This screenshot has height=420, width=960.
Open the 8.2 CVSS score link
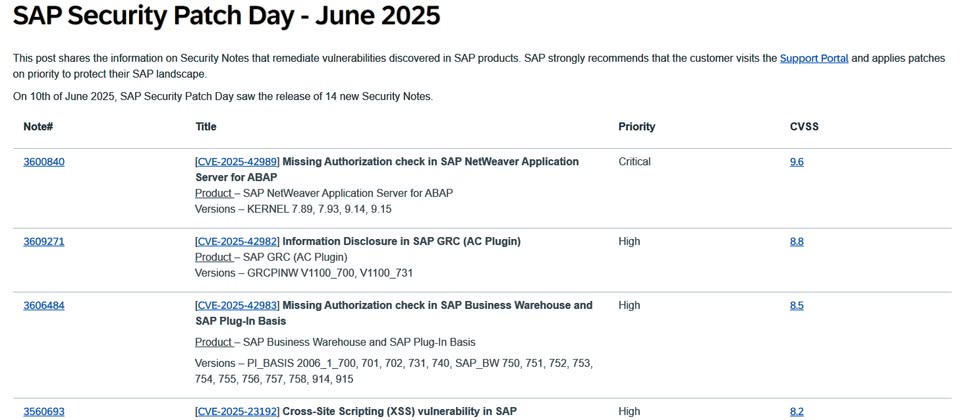click(x=797, y=412)
